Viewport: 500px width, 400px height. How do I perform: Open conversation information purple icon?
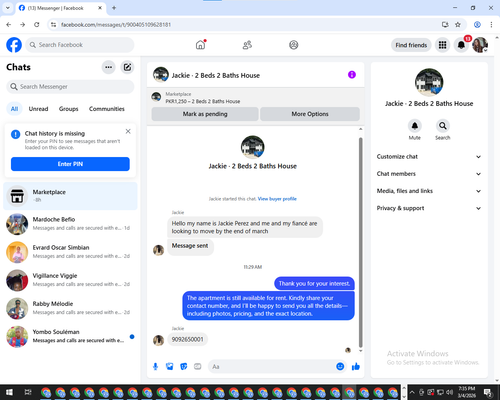coord(352,75)
